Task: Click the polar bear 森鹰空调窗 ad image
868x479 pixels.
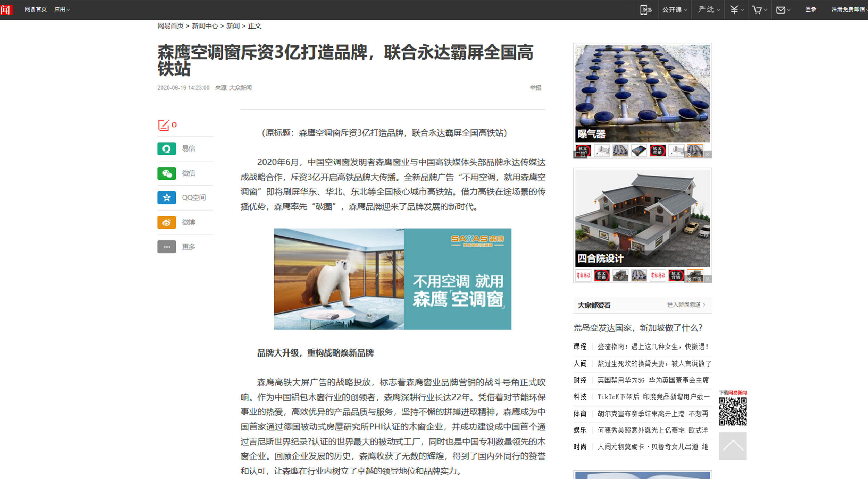Action: (392, 279)
